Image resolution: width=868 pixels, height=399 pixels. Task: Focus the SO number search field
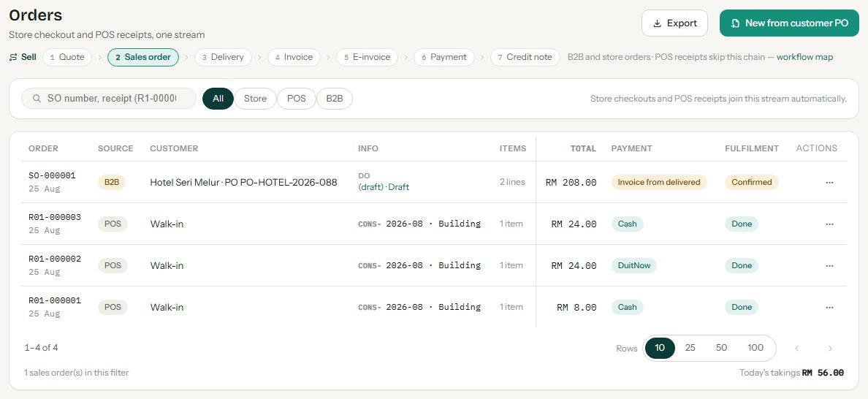point(108,99)
